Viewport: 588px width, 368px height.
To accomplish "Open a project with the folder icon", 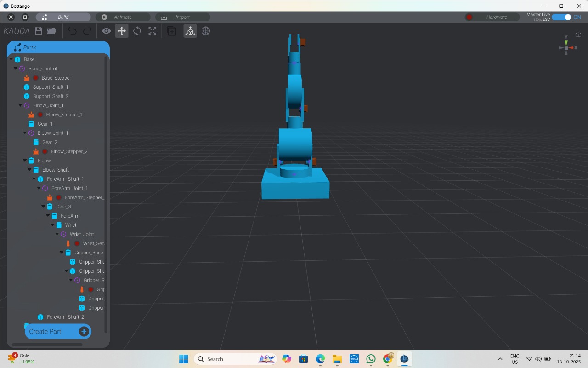I will (51, 31).
